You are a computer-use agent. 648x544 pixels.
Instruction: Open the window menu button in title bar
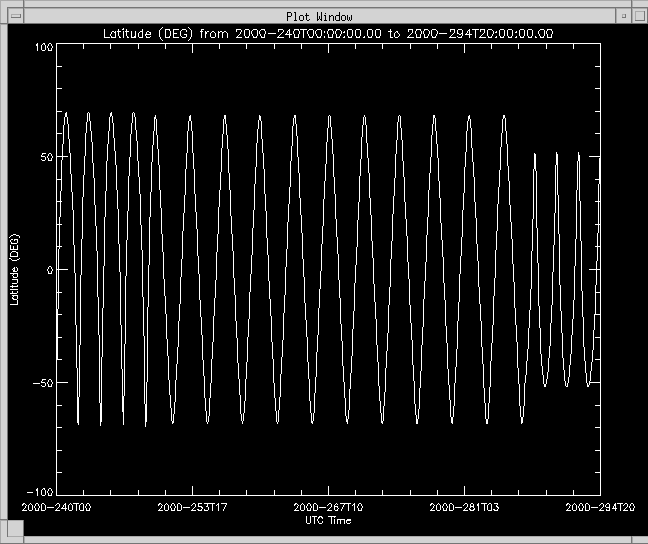[x=14, y=16]
